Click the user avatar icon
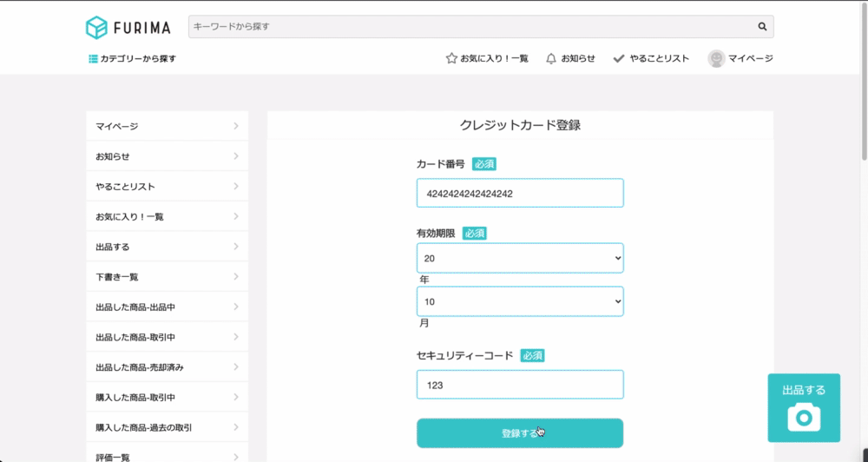 pyautogui.click(x=716, y=58)
